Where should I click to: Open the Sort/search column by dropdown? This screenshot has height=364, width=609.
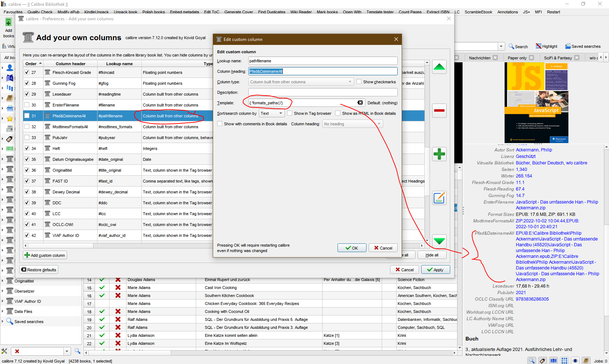[x=272, y=113]
